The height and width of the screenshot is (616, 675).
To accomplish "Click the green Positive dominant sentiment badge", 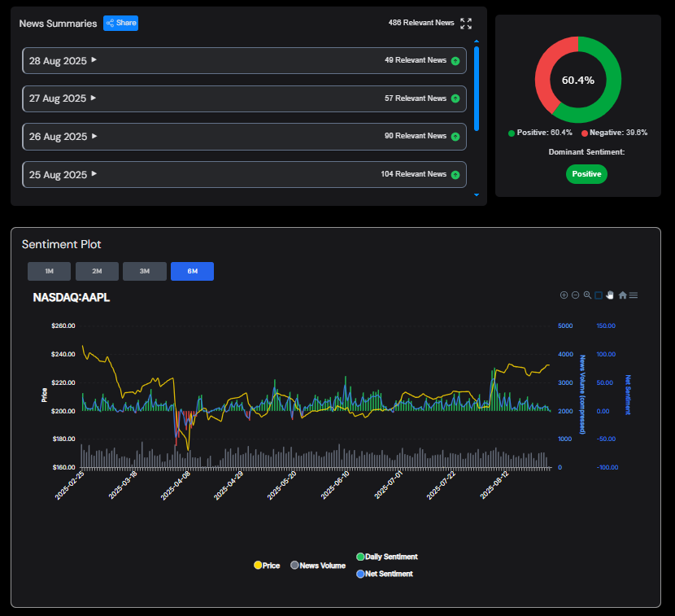I will pos(586,174).
